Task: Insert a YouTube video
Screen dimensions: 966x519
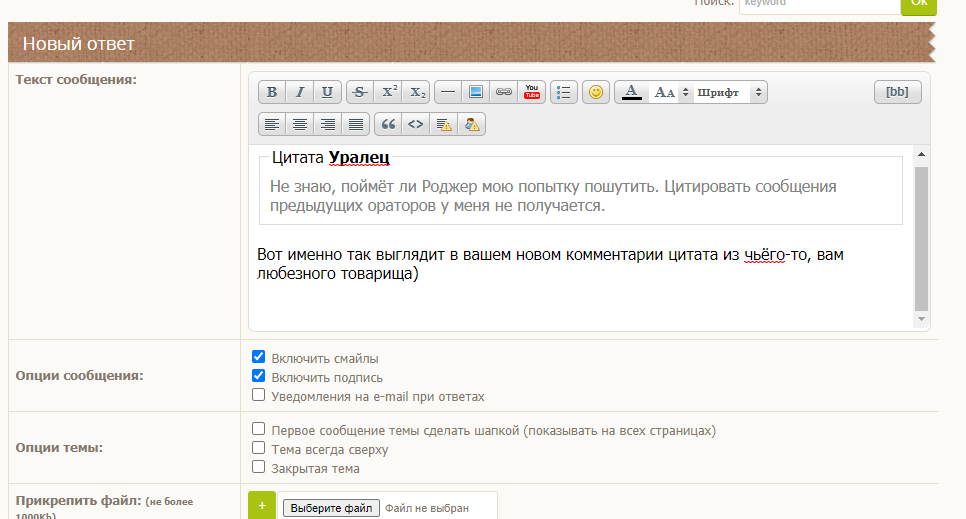Action: 531,92
